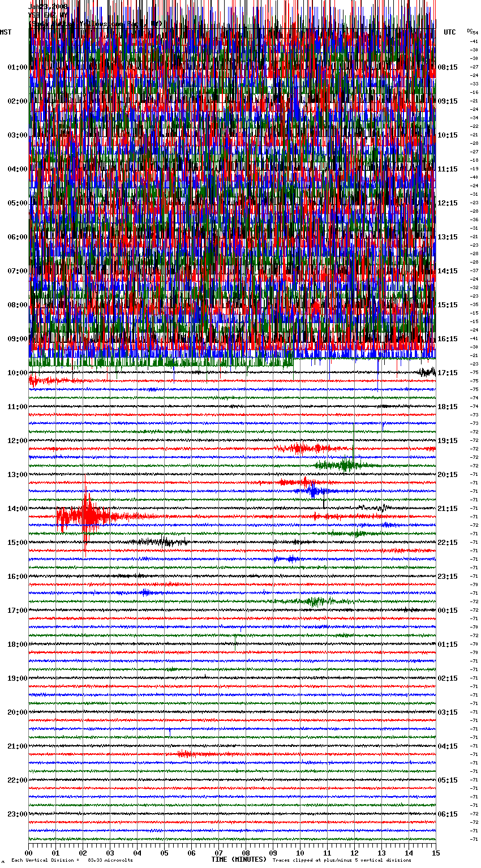Select the 10:00 MST row label
The width and height of the screenshot is (481, 868).
coord(18,373)
